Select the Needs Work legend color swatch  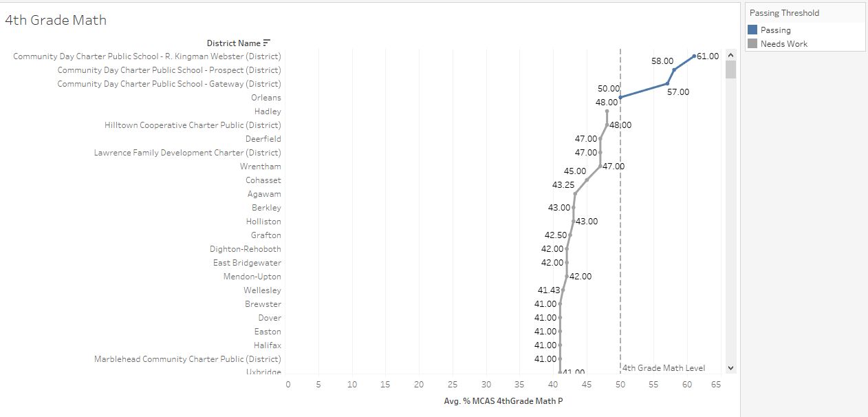753,43
